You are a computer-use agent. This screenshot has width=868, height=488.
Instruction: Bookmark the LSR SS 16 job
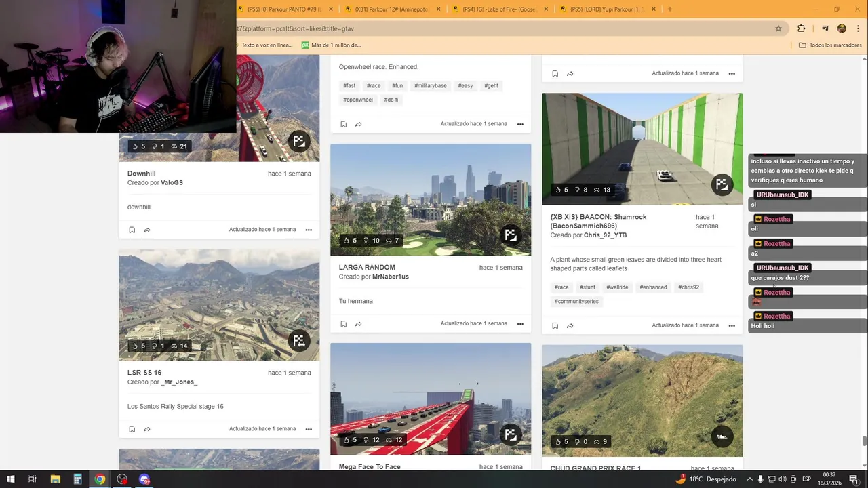point(132,429)
